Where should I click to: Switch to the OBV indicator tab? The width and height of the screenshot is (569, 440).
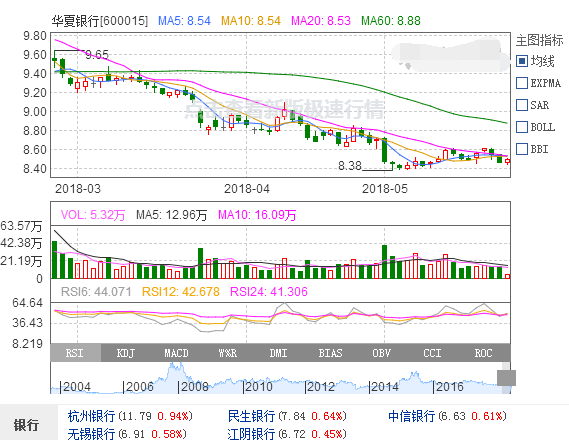pyautogui.click(x=381, y=353)
